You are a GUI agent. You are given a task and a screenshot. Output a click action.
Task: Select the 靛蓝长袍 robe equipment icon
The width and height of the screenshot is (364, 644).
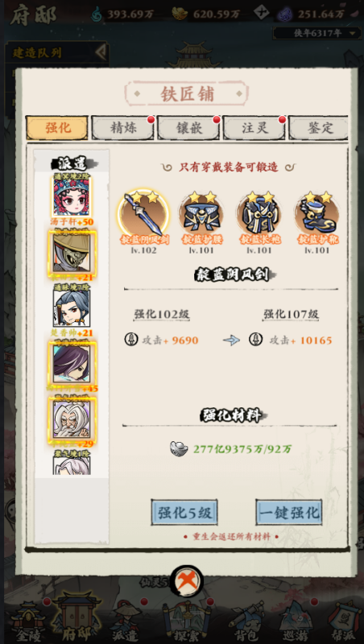259,213
